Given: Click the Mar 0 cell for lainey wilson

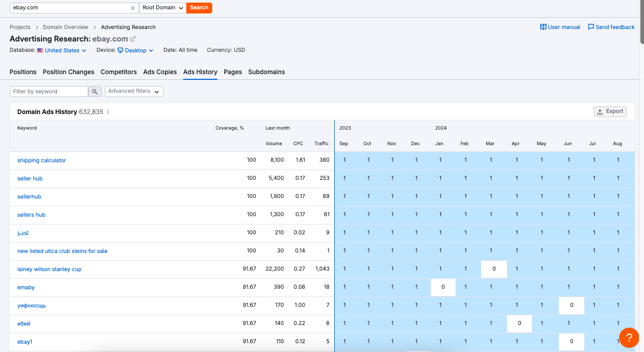Looking at the screenshot, I should tap(494, 269).
